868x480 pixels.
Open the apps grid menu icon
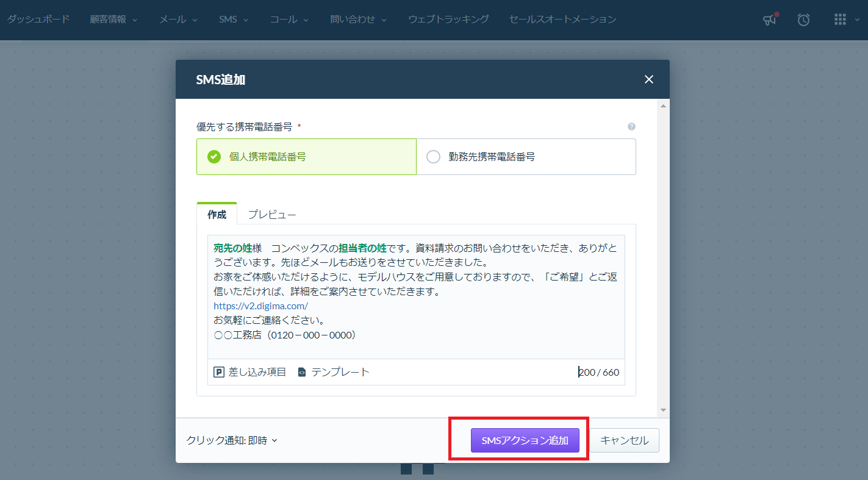pos(840,20)
